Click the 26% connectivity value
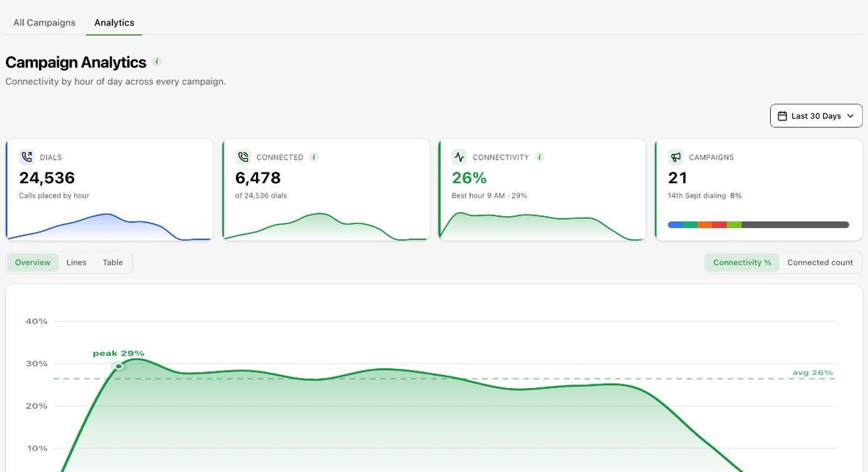The image size is (868, 472). tap(469, 178)
